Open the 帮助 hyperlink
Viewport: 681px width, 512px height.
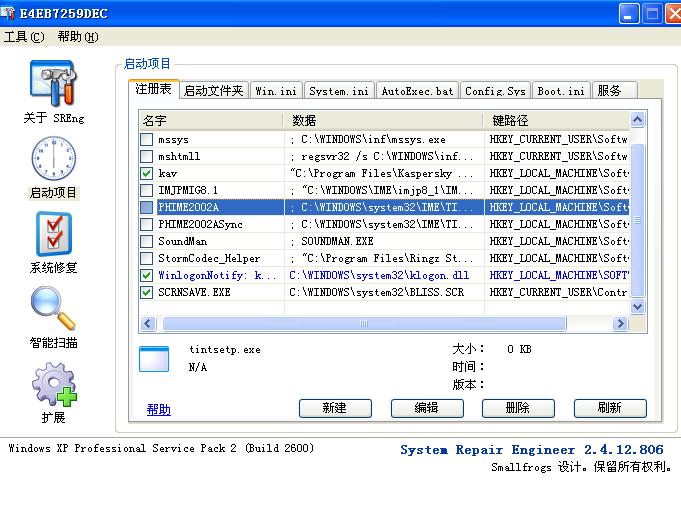159,409
